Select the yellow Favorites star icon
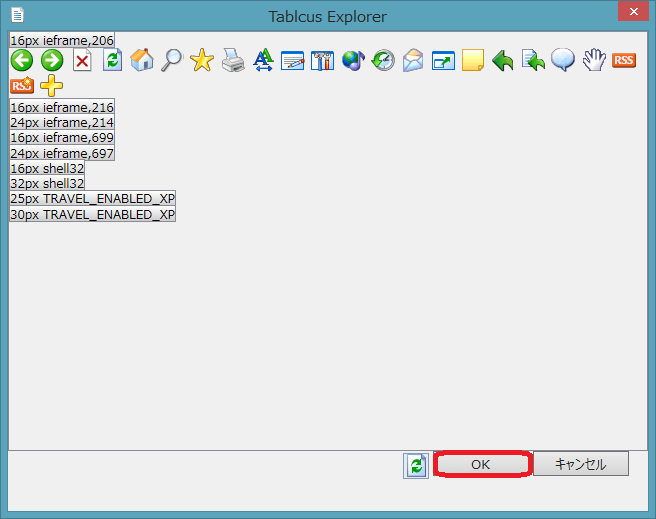The image size is (656, 519). tap(202, 61)
